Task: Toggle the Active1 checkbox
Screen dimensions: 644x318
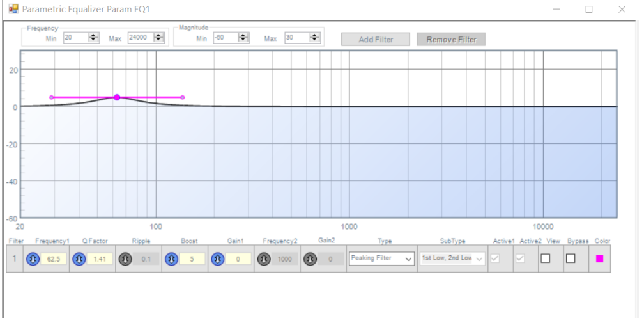Action: (495, 258)
